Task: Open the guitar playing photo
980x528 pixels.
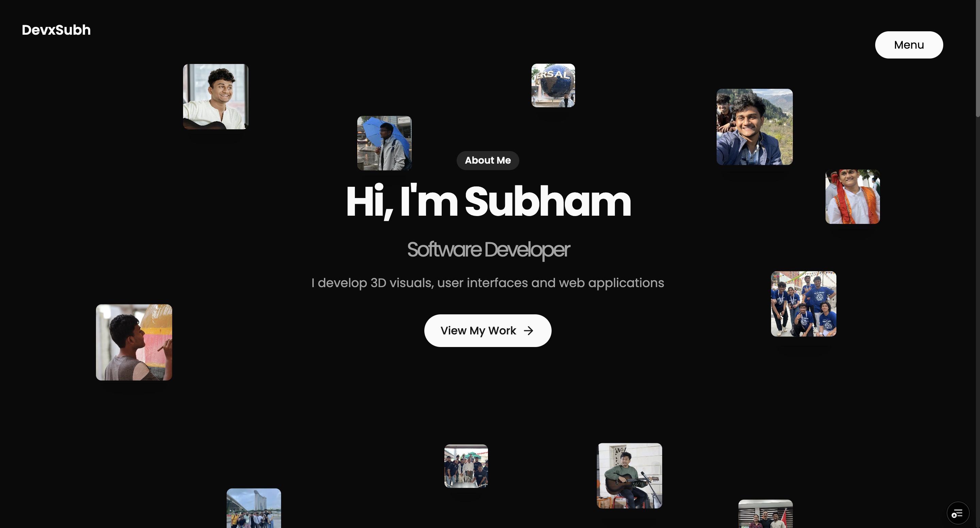Action: click(x=630, y=476)
